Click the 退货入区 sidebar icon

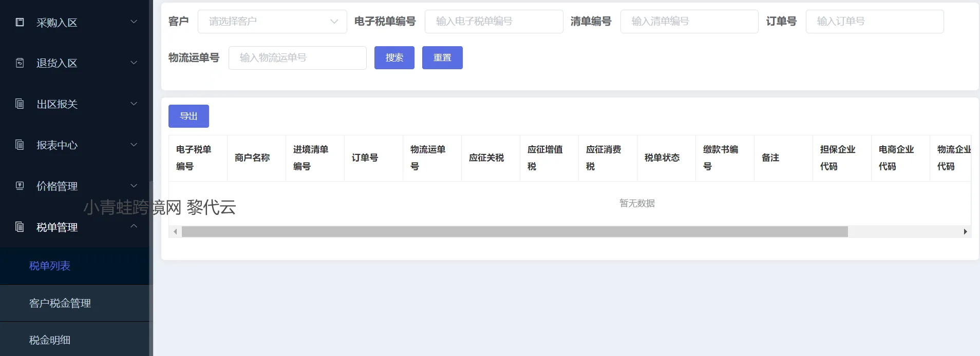[20, 63]
